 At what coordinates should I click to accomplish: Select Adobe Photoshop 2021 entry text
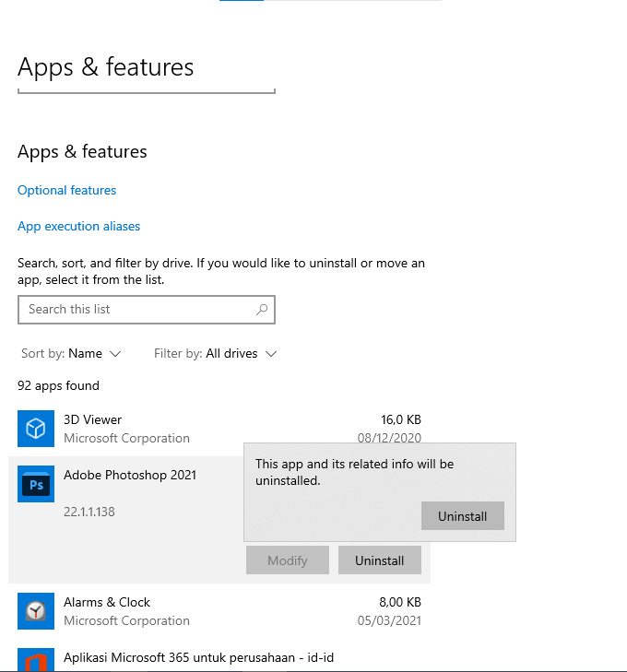pyautogui.click(x=130, y=475)
